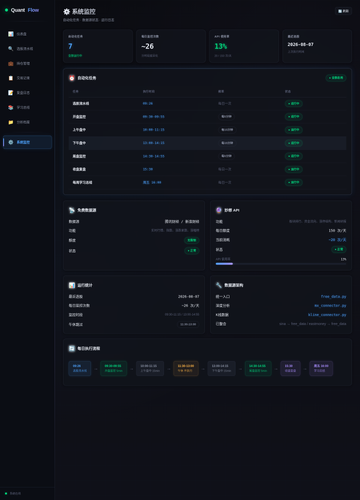Click the 2026-08-07 value in run statistics card
This screenshot has height=500, width=360.
click(189, 296)
